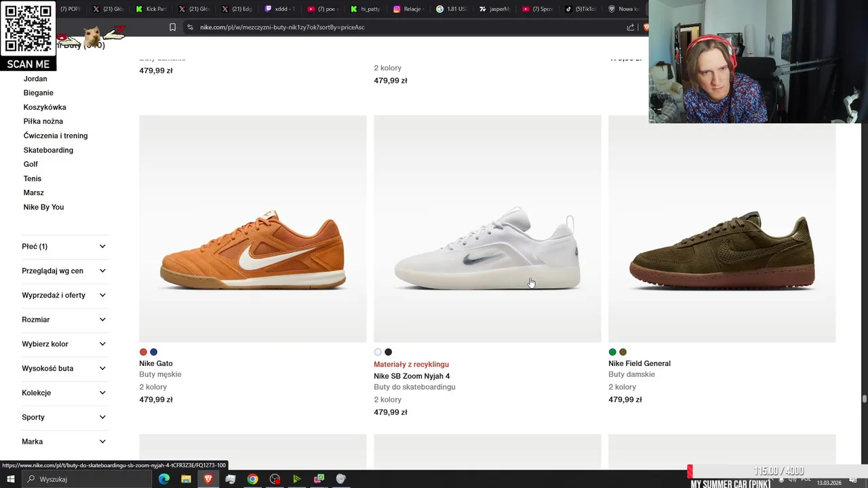Switch to the hi_patty Kick tab

(x=366, y=9)
